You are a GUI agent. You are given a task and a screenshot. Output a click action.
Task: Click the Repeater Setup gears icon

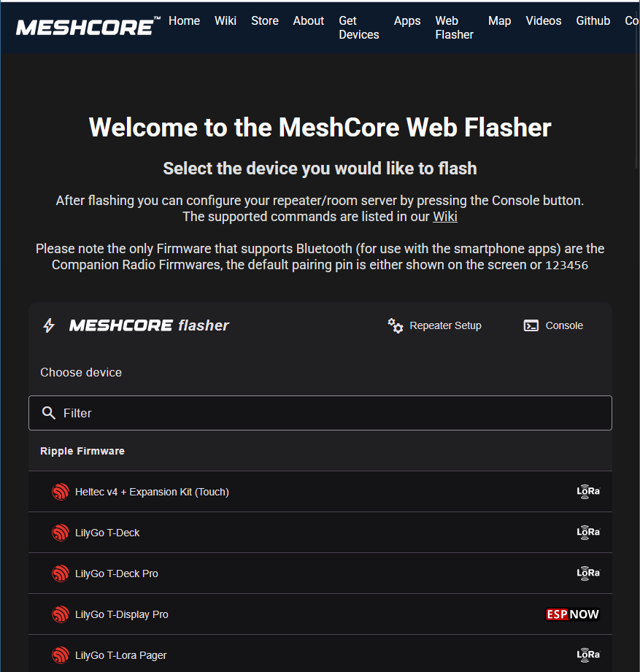click(x=396, y=325)
